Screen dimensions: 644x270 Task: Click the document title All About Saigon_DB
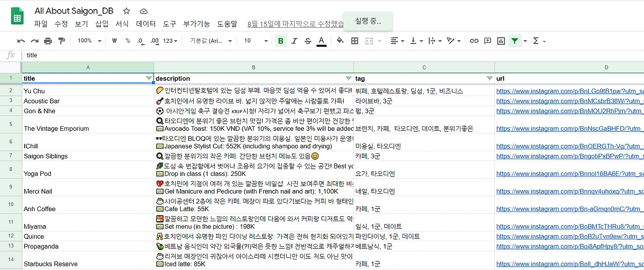pyautogui.click(x=74, y=11)
